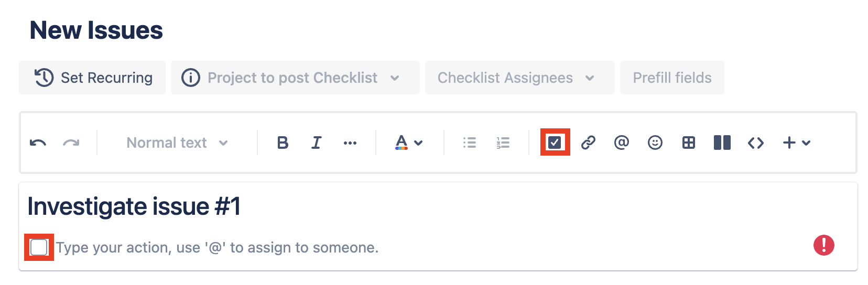This screenshot has height=285, width=868.
Task: Check the empty action item checkbox
Action: [39, 247]
